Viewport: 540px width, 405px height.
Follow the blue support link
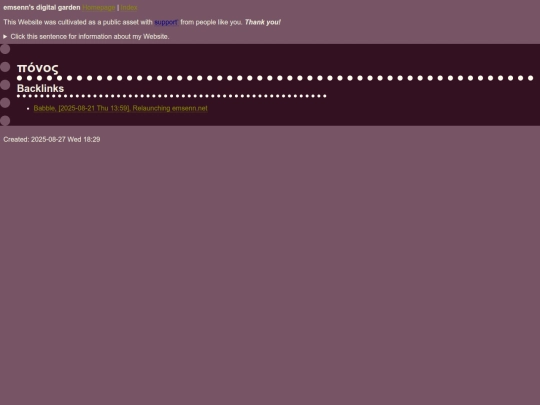(166, 22)
